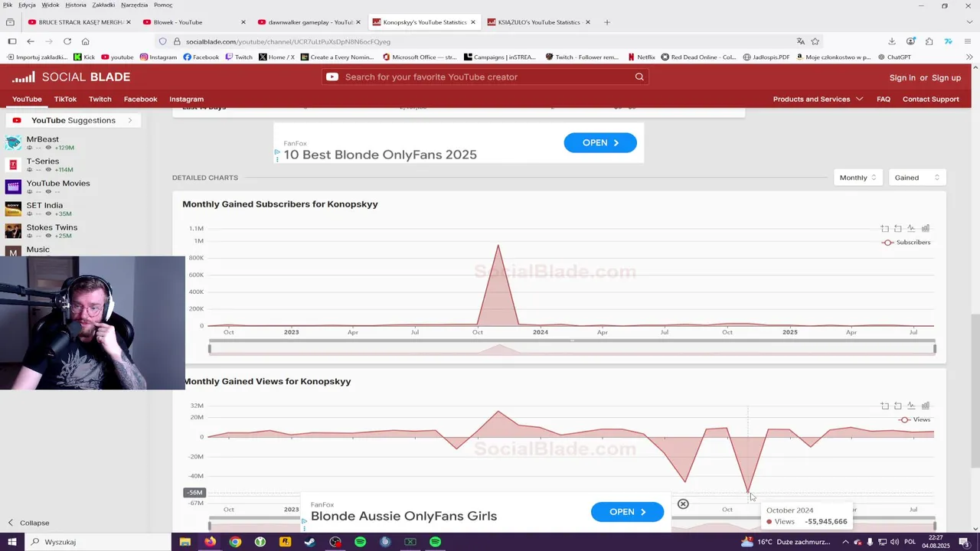
Task: Go back in browser history
Action: (x=31, y=41)
